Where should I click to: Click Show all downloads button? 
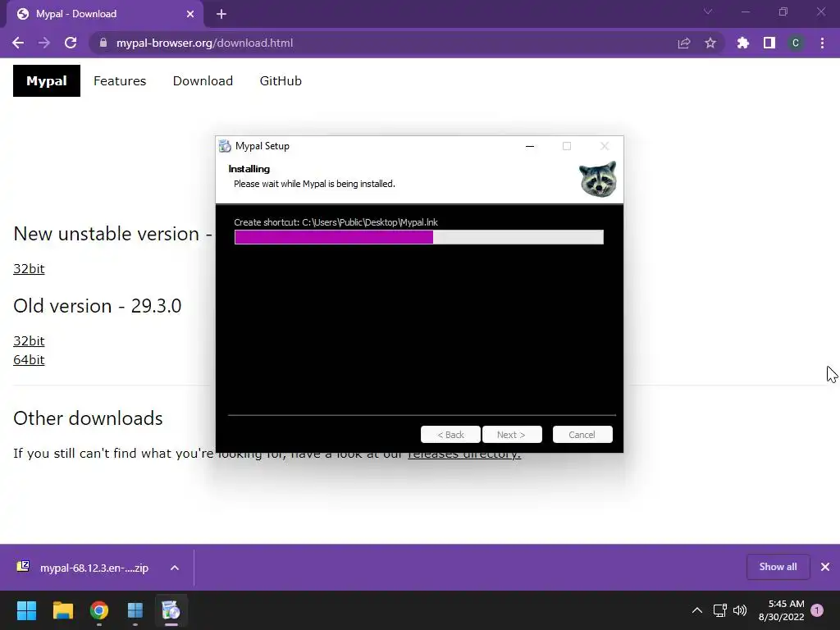(778, 567)
